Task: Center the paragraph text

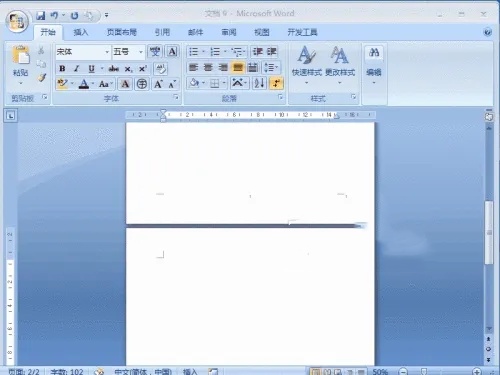Action: click(x=208, y=68)
